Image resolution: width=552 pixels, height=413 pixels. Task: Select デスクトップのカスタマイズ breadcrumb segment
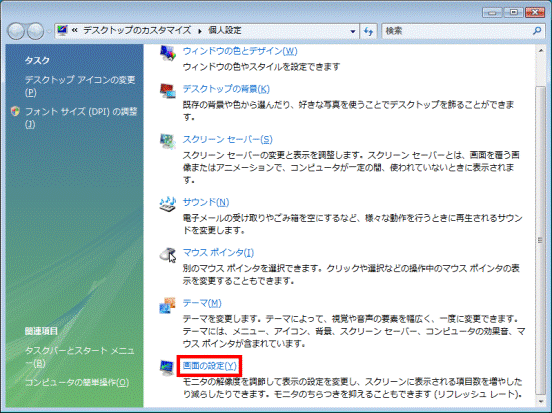(137, 31)
